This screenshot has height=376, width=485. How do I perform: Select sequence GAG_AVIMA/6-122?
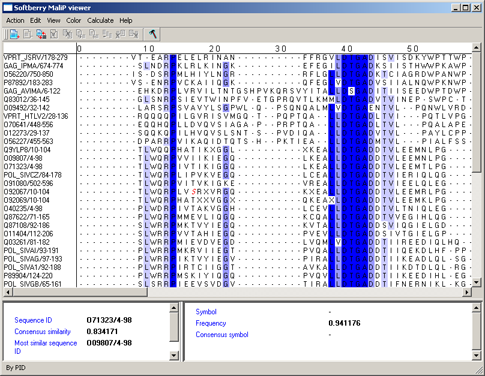point(32,91)
